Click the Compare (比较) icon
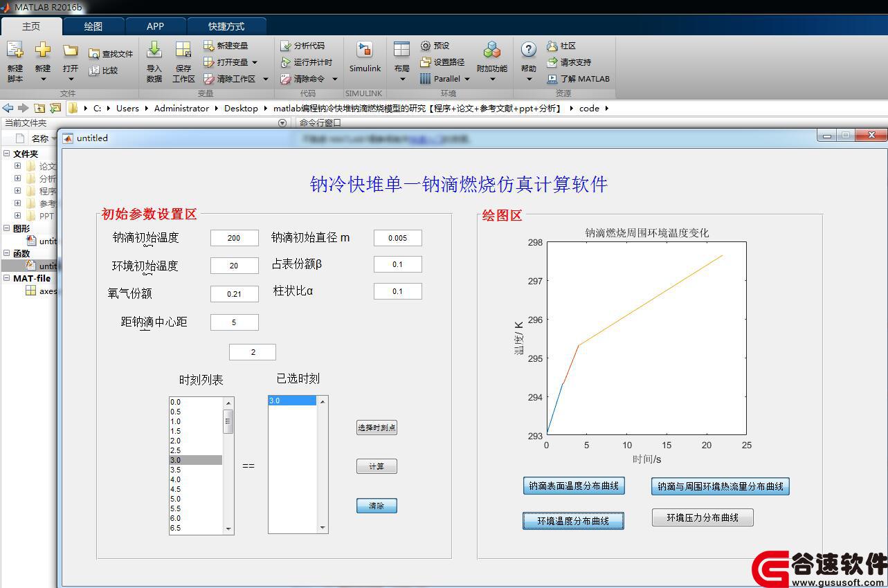This screenshot has width=888, height=588. point(95,71)
